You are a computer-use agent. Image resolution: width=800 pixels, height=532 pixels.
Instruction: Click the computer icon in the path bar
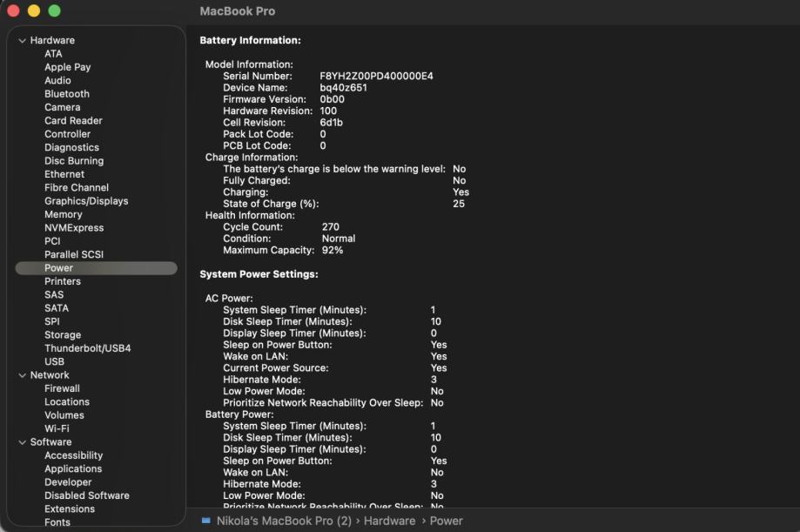click(205, 521)
